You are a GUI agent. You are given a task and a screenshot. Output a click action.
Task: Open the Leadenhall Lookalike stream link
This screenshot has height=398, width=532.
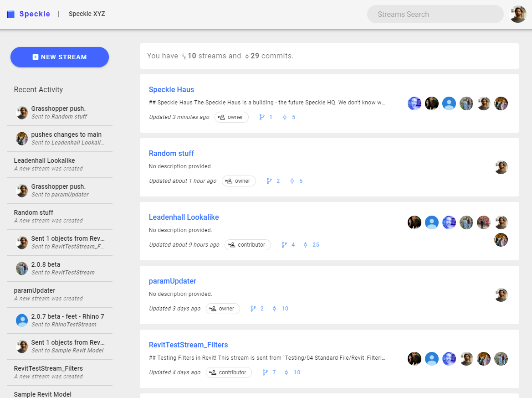pyautogui.click(x=184, y=217)
